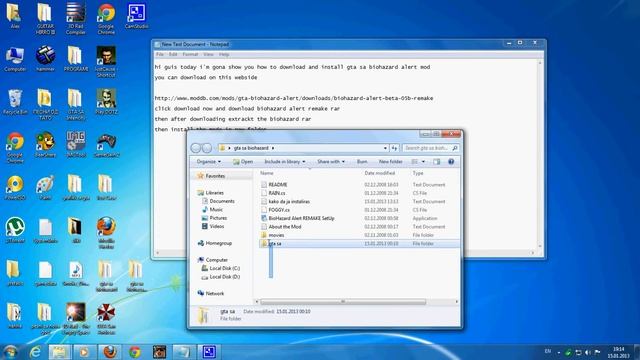Screen dimensions: 640x360
Task: Select the PowerISO desktop shortcut
Action: pyautogui.click(x=15, y=188)
